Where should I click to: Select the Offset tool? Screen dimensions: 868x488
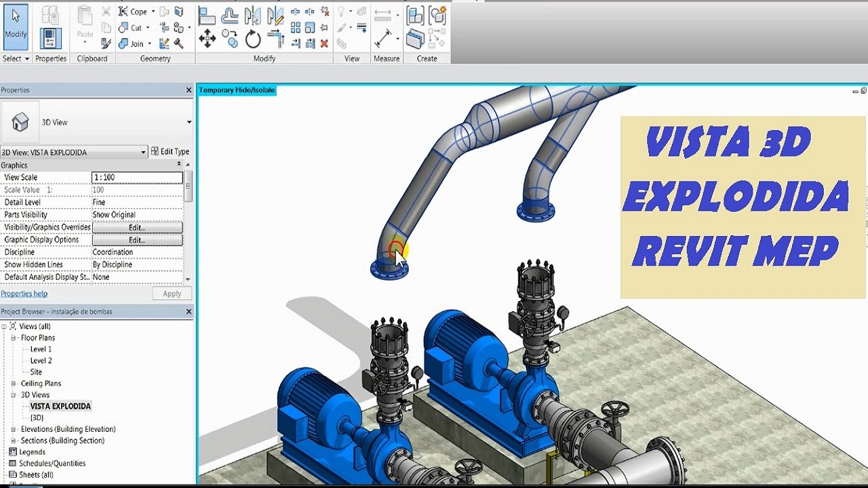click(230, 16)
